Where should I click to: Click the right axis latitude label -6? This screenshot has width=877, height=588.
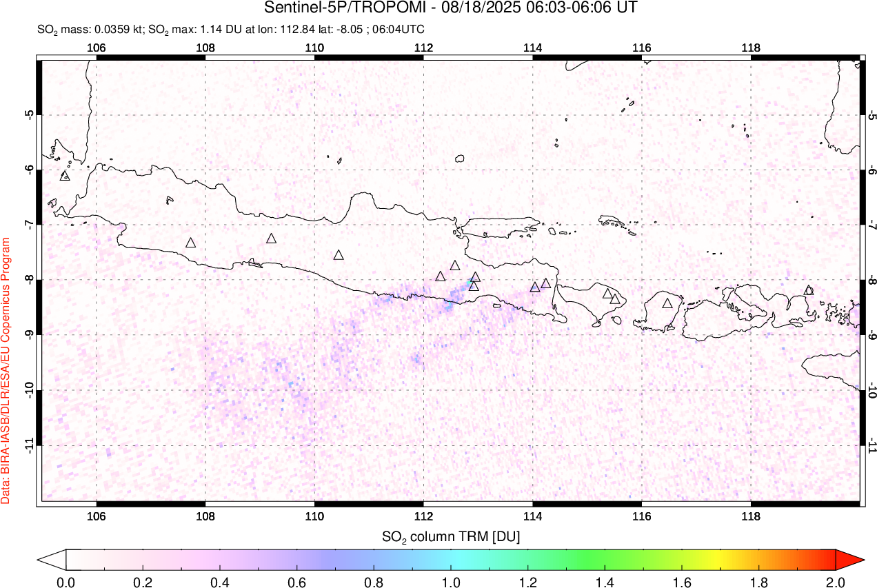tap(872, 170)
